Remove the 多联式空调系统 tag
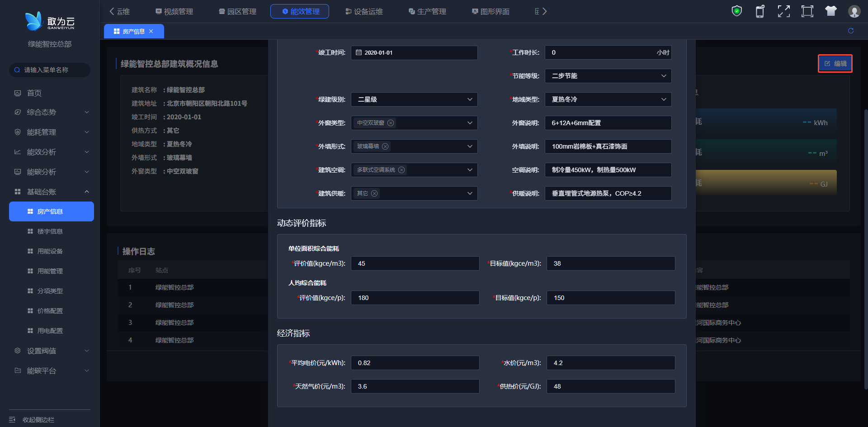 coord(401,170)
